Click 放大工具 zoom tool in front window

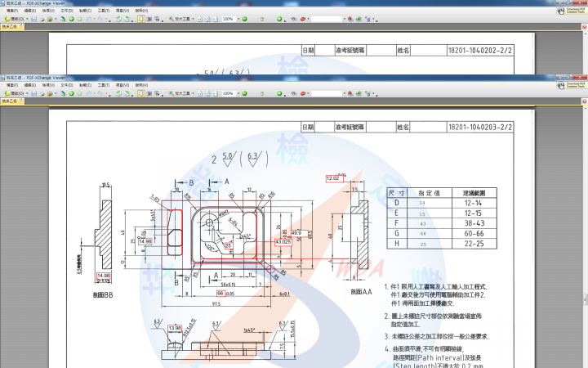pyautogui.click(x=180, y=93)
